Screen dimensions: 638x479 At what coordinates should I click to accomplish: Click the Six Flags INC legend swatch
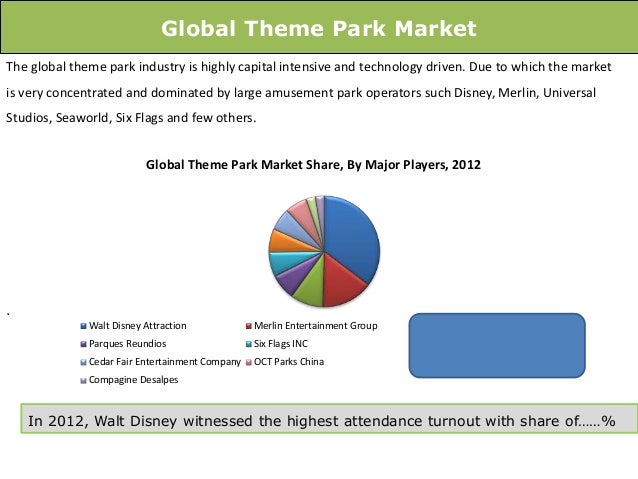[249, 344]
